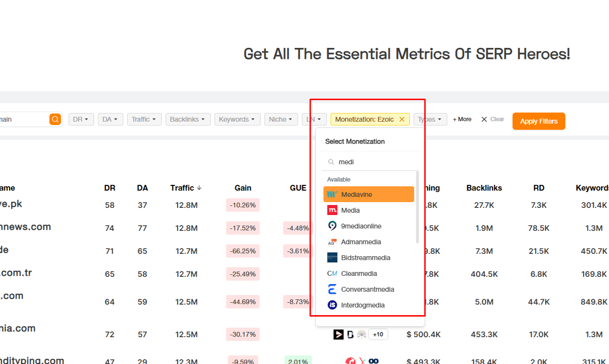This screenshot has width=609, height=364.
Task: Click the dandelion monetization logo in the $ 500.4K row
Action: [x=362, y=334]
